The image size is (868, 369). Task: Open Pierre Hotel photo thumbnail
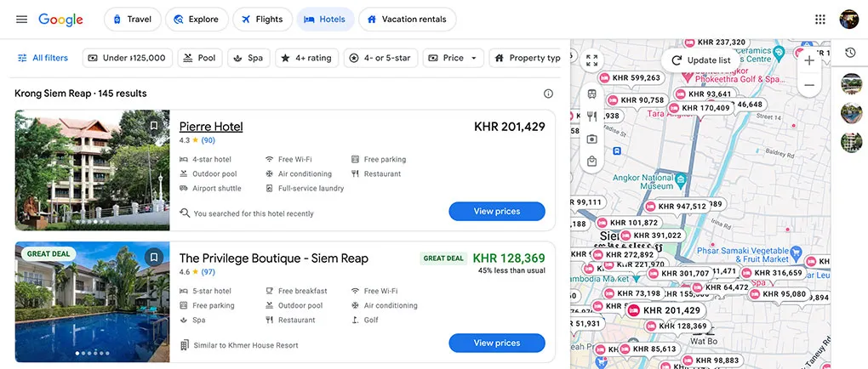(x=93, y=170)
